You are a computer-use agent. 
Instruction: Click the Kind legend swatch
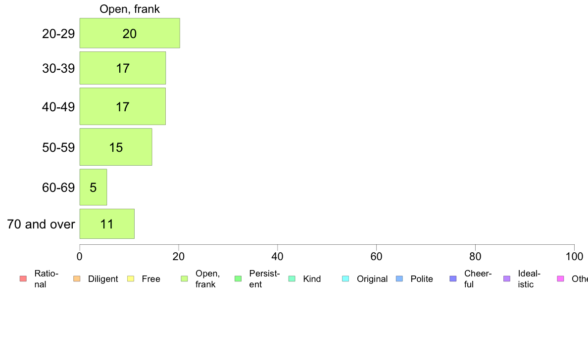coord(292,278)
